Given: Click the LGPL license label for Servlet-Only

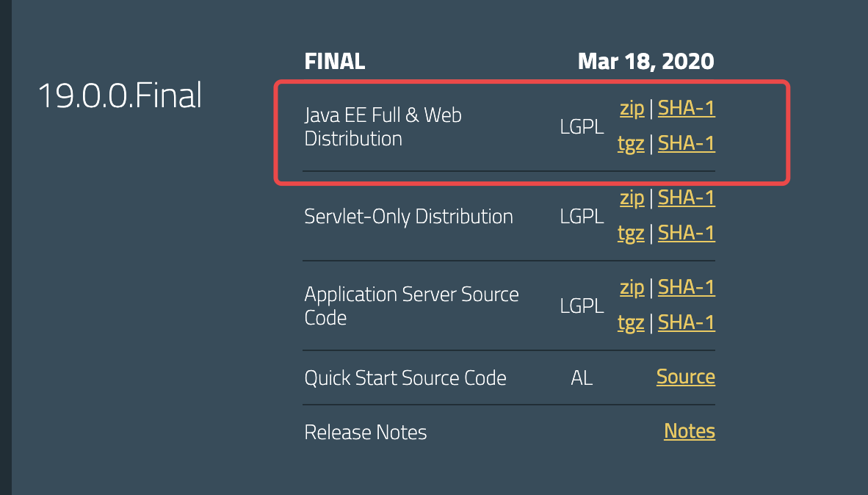Looking at the screenshot, I should click(582, 215).
